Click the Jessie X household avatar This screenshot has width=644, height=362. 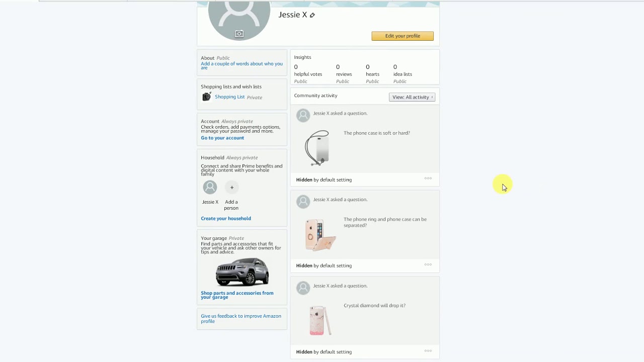(x=210, y=187)
